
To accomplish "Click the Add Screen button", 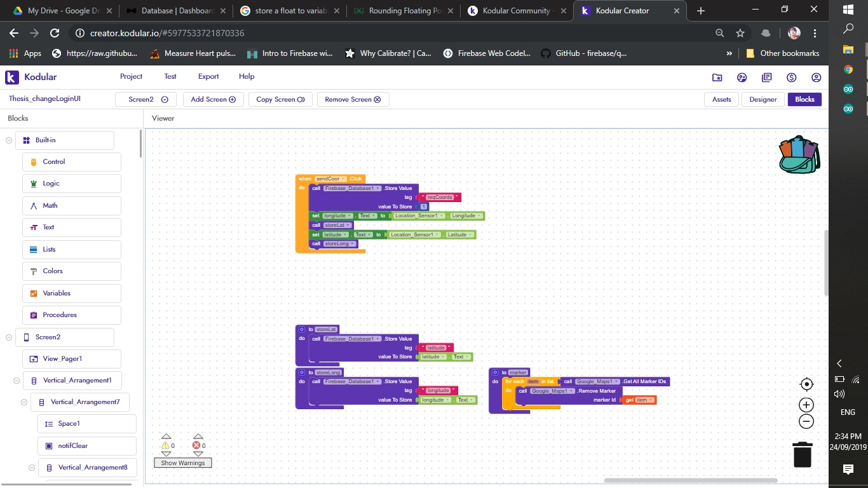I will point(213,100).
